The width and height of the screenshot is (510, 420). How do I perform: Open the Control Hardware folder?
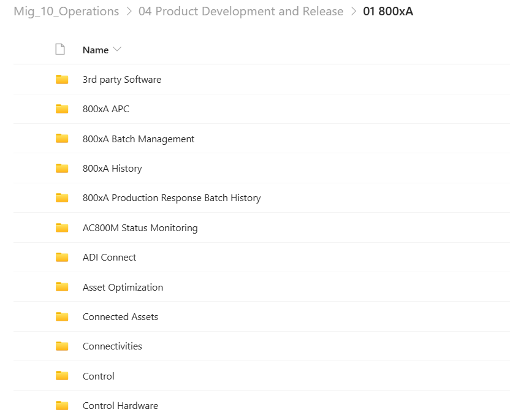120,406
